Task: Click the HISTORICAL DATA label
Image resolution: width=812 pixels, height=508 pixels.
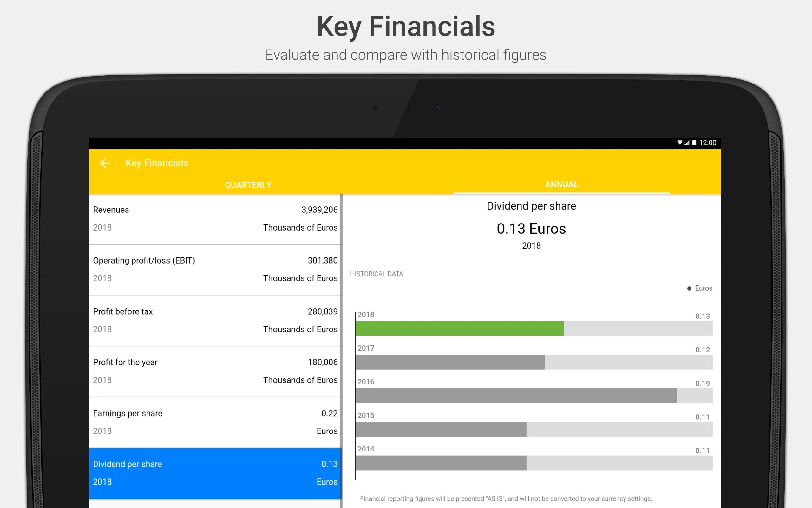Action: 377,274
